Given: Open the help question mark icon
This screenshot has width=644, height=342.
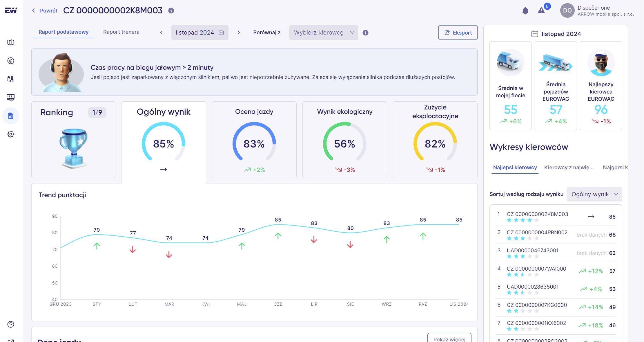Looking at the screenshot, I should (x=11, y=324).
